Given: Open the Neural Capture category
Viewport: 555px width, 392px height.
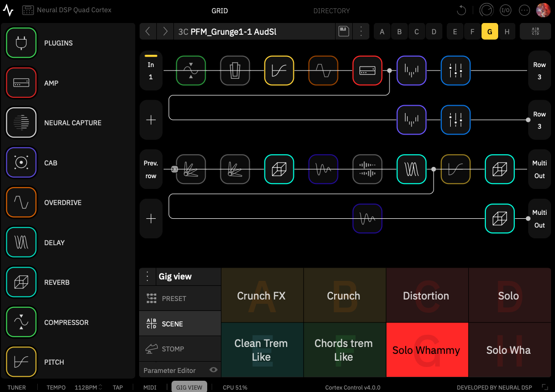Looking at the screenshot, I should tap(21, 123).
